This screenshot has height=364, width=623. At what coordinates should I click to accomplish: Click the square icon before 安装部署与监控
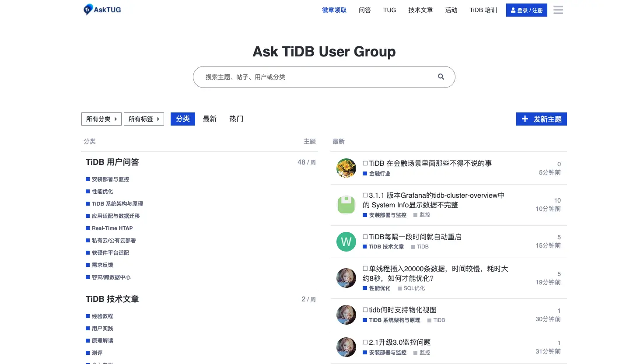pos(87,179)
